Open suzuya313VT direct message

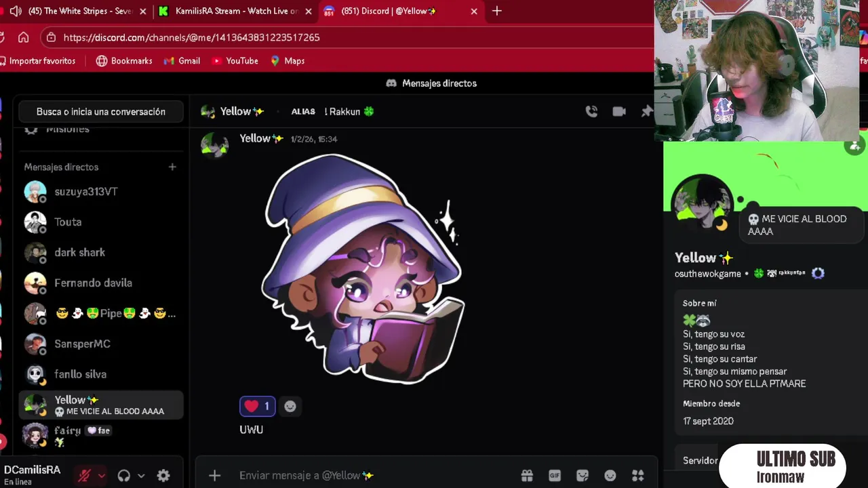tap(101, 192)
